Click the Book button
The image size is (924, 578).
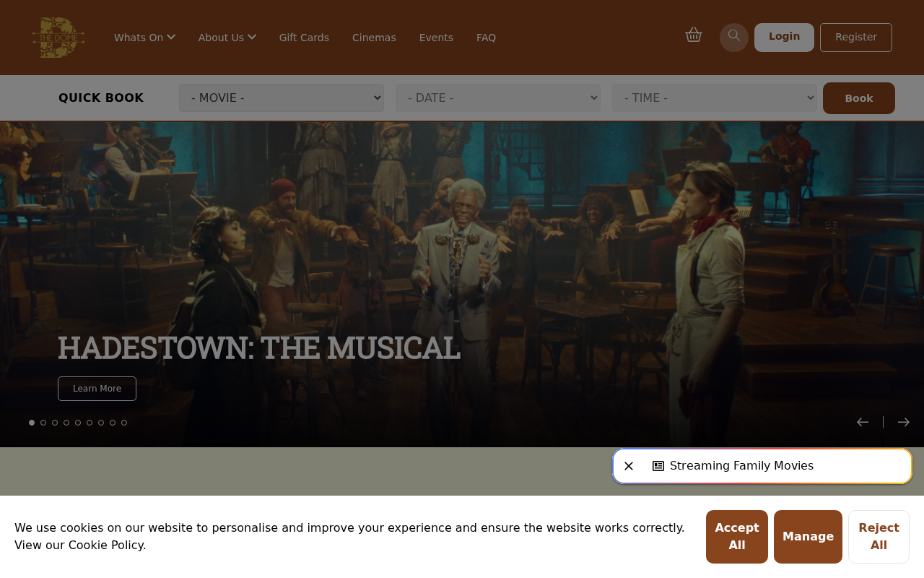tap(859, 98)
